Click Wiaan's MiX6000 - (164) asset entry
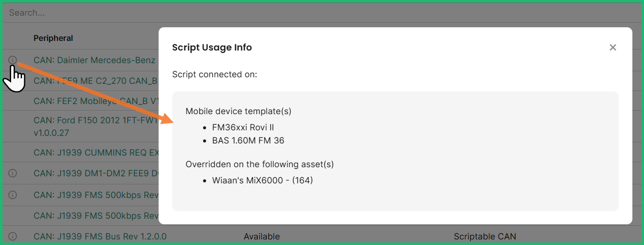The width and height of the screenshot is (644, 245). pyautogui.click(x=262, y=180)
